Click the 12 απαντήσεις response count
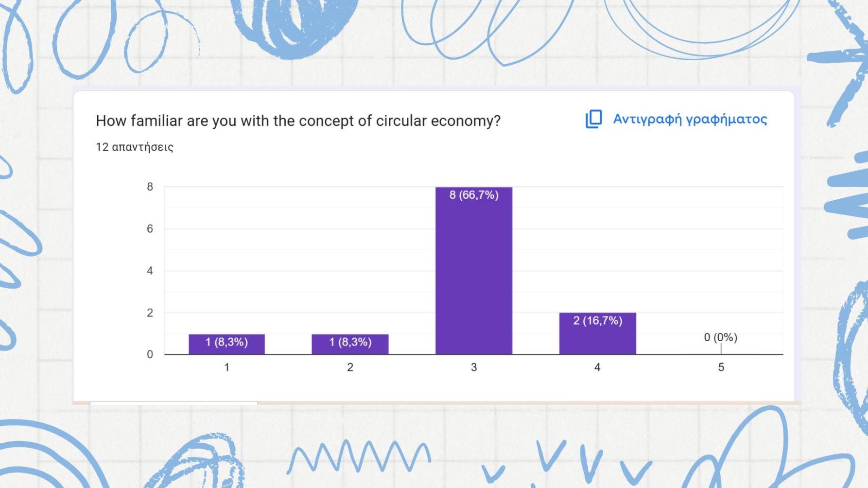This screenshot has height=488, width=868. click(135, 147)
